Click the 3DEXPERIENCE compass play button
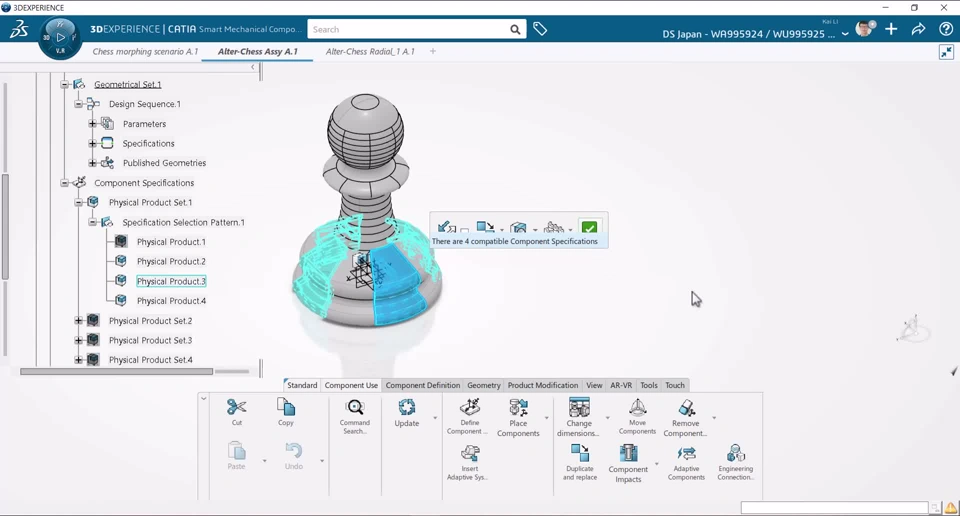Image resolution: width=960 pixels, height=516 pixels. point(60,37)
